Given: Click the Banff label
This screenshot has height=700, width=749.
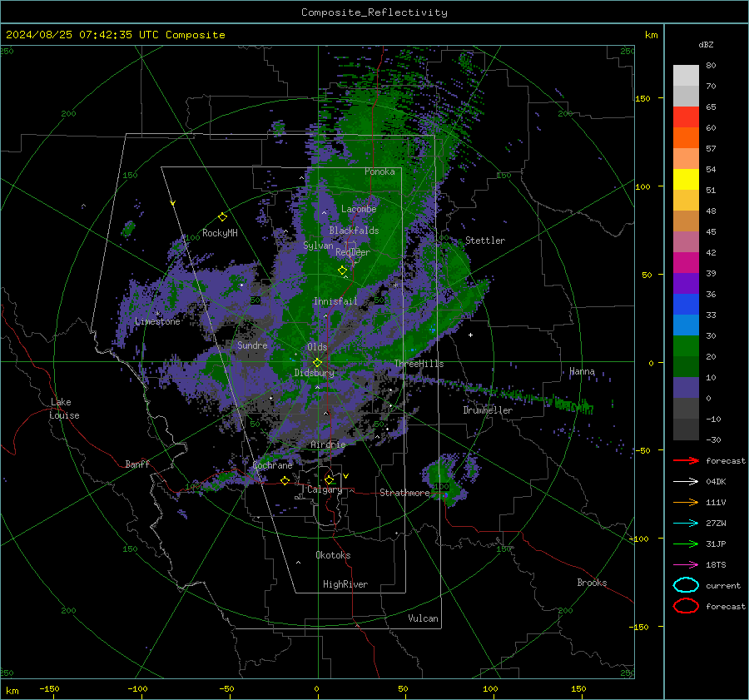Looking at the screenshot, I should tap(137, 464).
